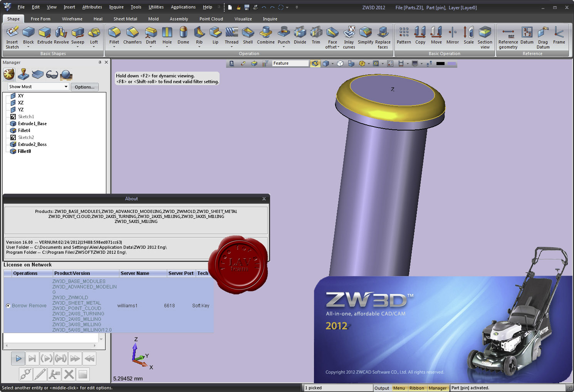The width and height of the screenshot is (574, 392).
Task: Activate the Lip tool
Action: (215, 35)
